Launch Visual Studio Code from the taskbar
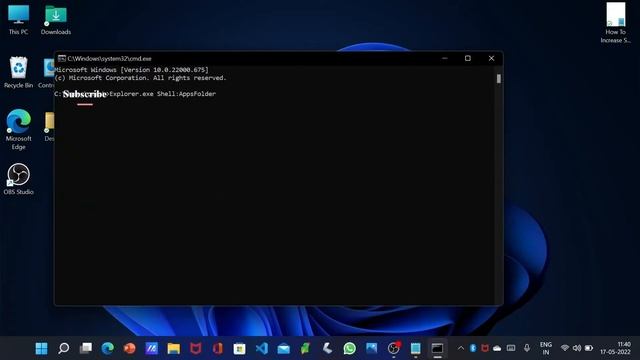 262,348
